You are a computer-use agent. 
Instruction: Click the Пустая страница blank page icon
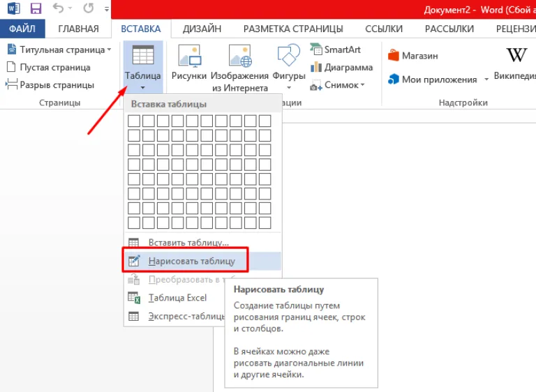[x=11, y=67]
